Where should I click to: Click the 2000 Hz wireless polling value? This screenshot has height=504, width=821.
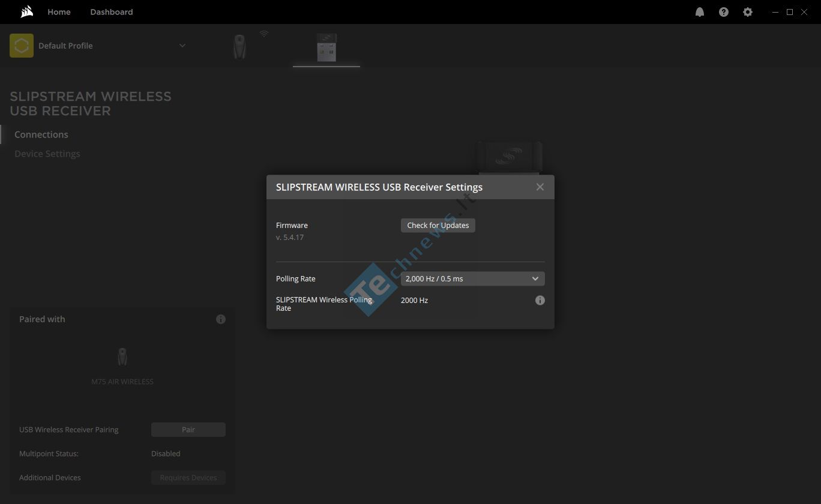click(414, 300)
